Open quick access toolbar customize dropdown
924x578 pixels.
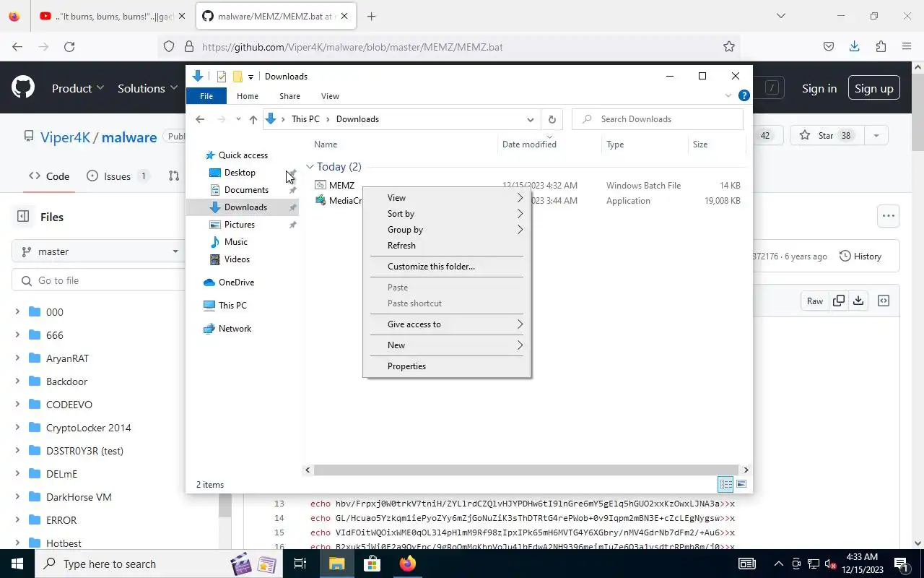tap(250, 77)
